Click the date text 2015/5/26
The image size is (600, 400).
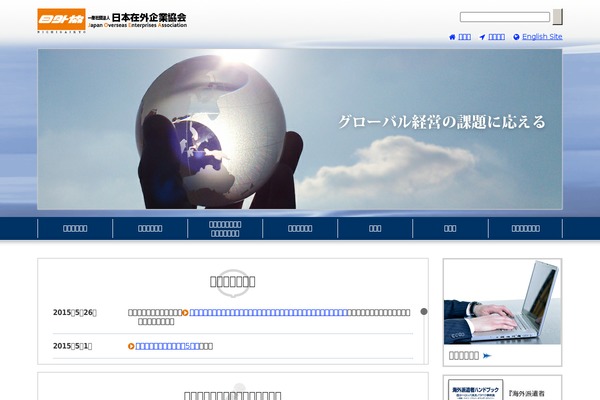75,313
